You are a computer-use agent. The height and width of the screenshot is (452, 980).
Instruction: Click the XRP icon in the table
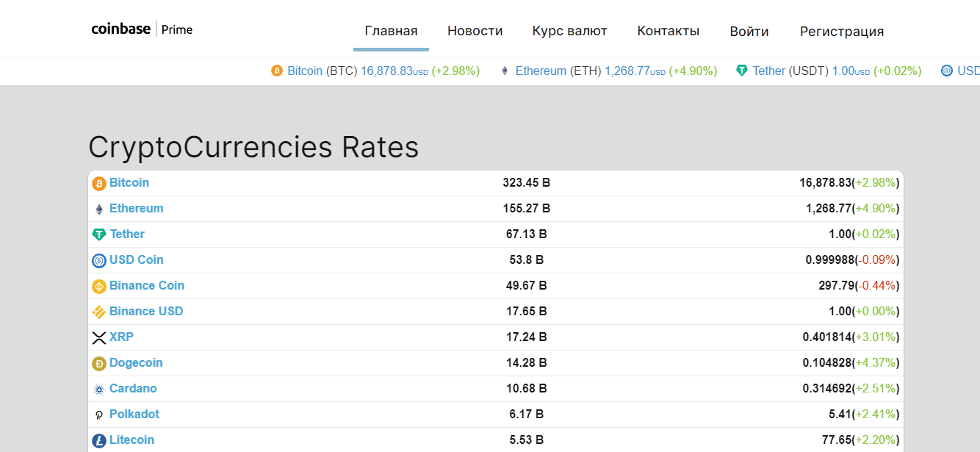(x=99, y=338)
